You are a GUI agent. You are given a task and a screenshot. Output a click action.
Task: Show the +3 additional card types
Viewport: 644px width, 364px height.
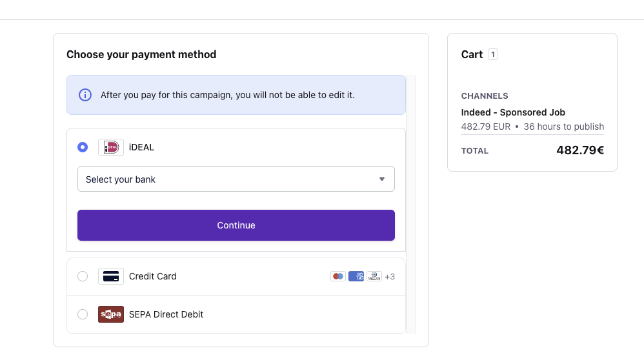point(390,277)
